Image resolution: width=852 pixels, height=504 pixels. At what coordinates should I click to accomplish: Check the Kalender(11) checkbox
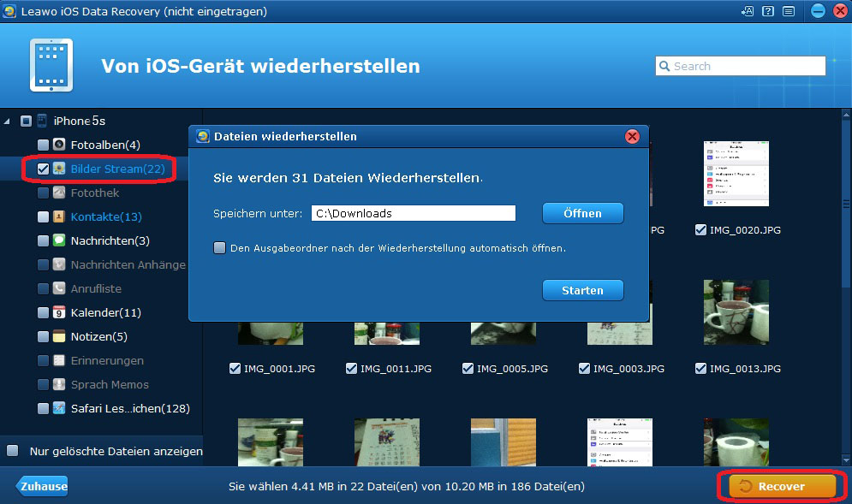pos(43,312)
